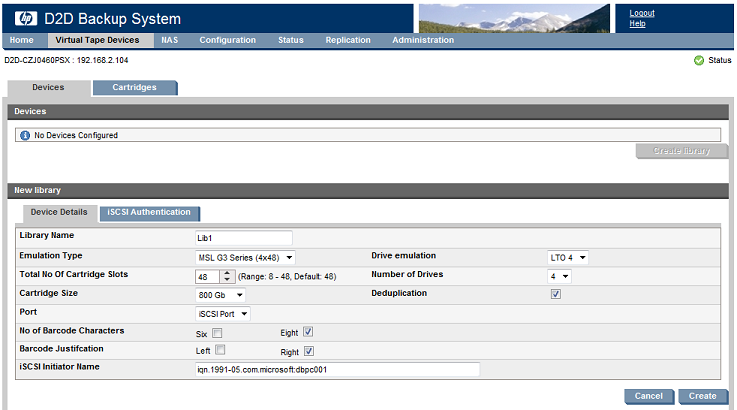Open the Cartridge Size dropdown

click(220, 295)
